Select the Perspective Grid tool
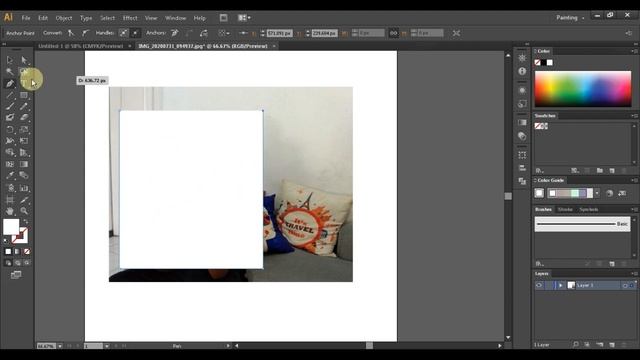 24,153
